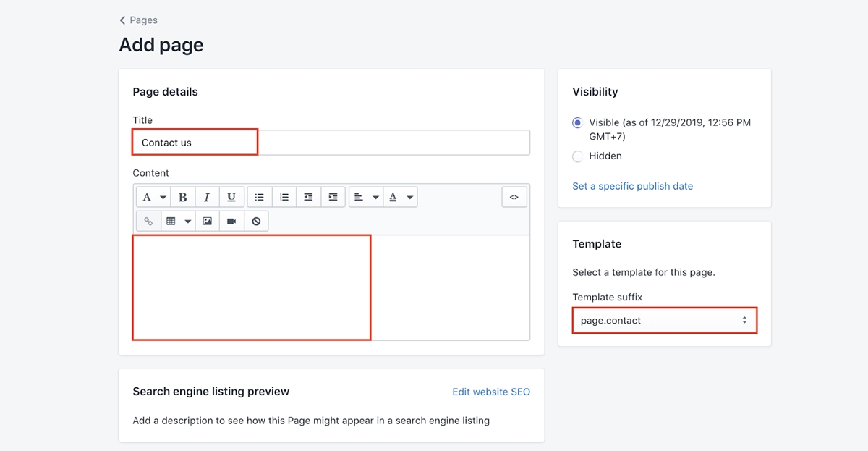This screenshot has height=451, width=868.
Task: Open the text formatting style dropdown
Action: [x=153, y=197]
